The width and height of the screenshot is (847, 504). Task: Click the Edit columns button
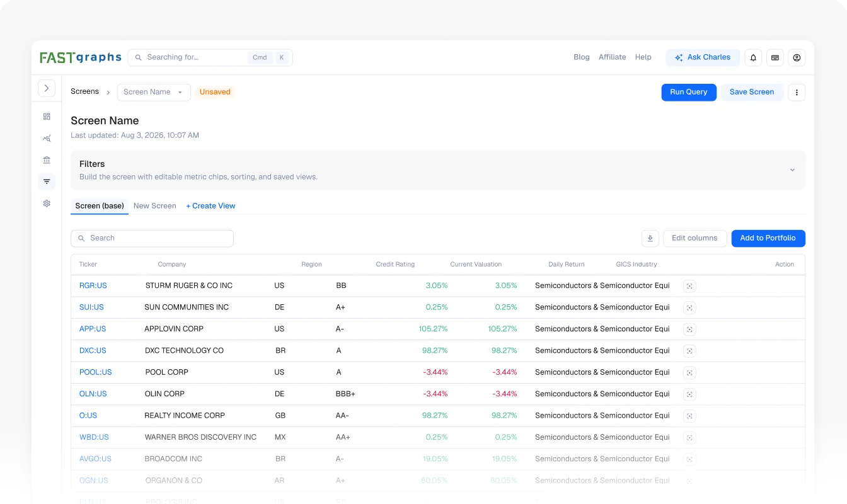pos(694,238)
